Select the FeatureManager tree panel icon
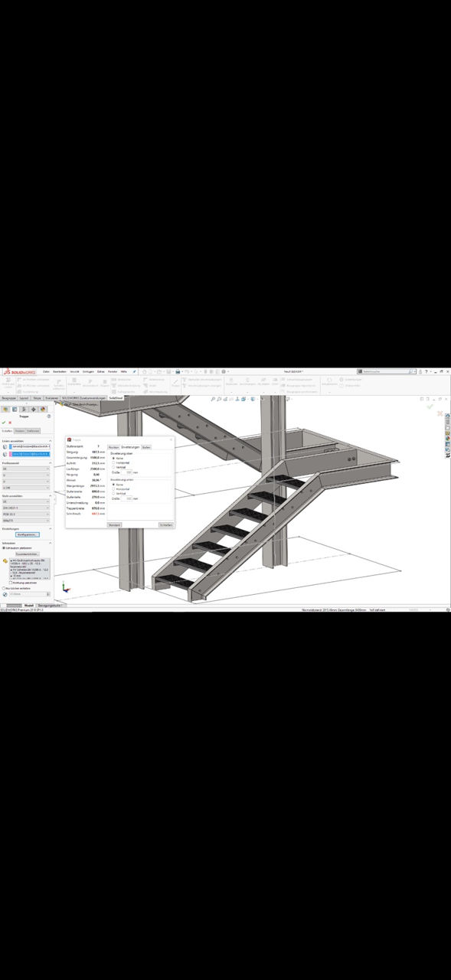 tap(5, 409)
